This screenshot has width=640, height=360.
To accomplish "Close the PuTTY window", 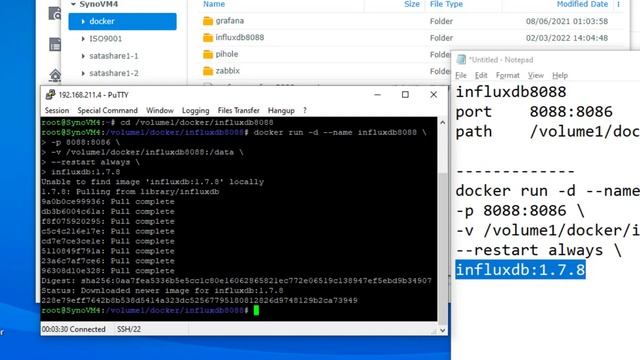I will (x=433, y=95).
